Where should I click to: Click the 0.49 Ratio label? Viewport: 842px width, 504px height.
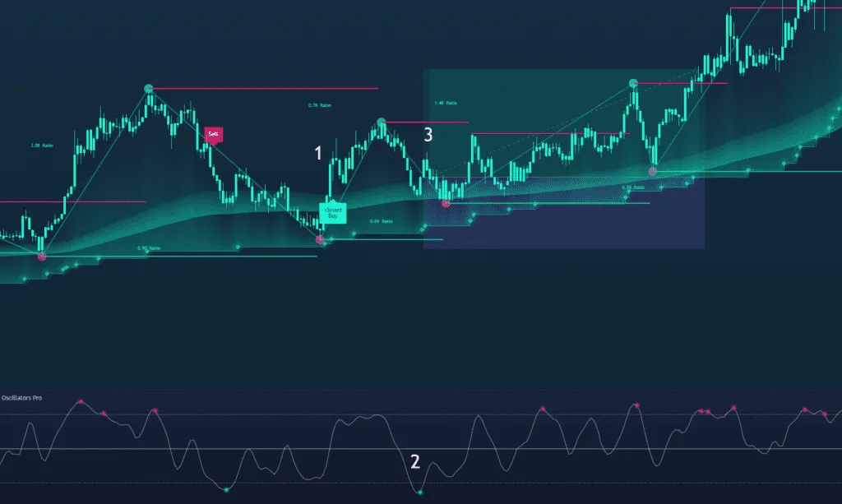[x=381, y=221]
